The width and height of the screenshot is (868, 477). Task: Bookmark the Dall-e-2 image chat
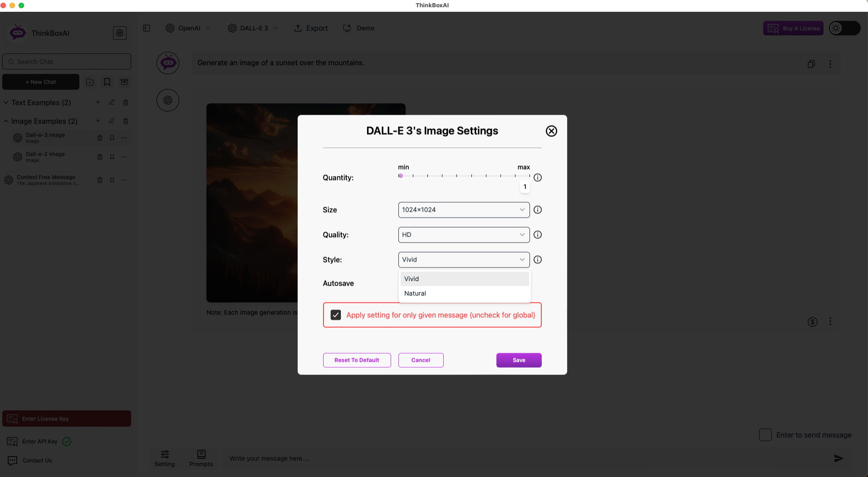112,157
